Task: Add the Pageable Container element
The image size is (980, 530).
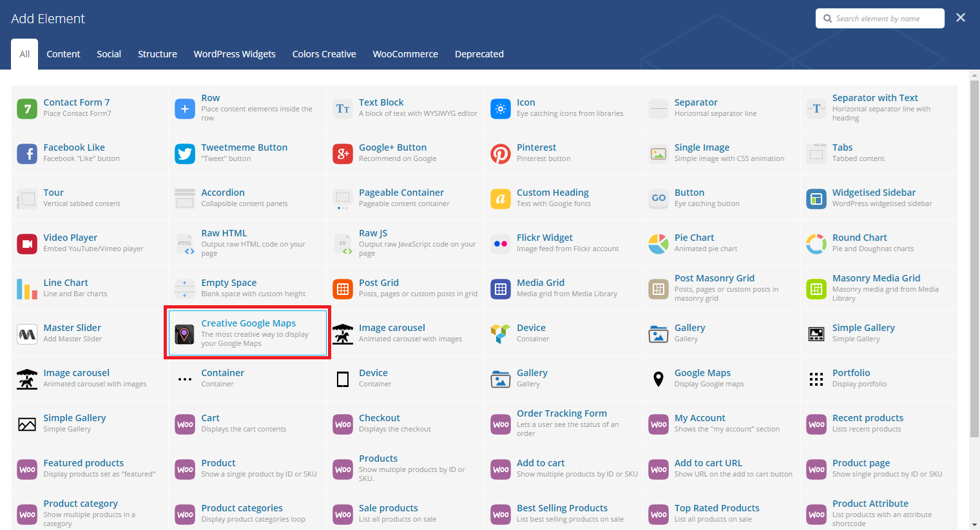Action: (x=405, y=198)
